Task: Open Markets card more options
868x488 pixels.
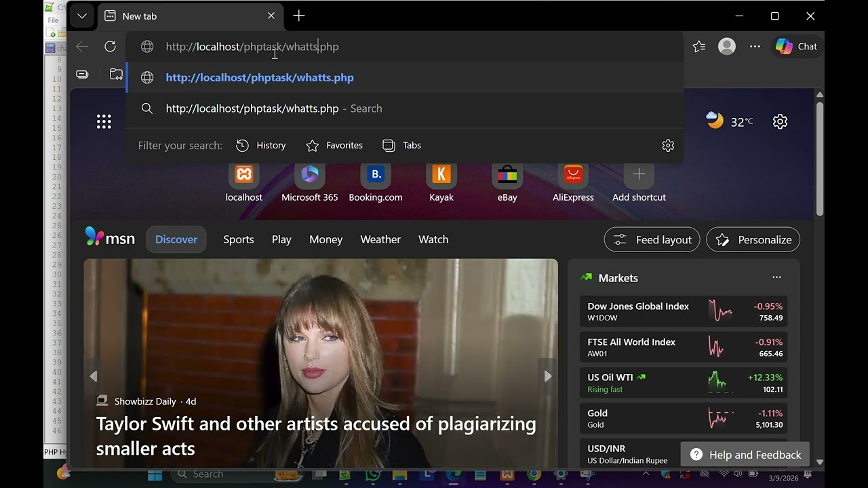Action: tap(776, 277)
